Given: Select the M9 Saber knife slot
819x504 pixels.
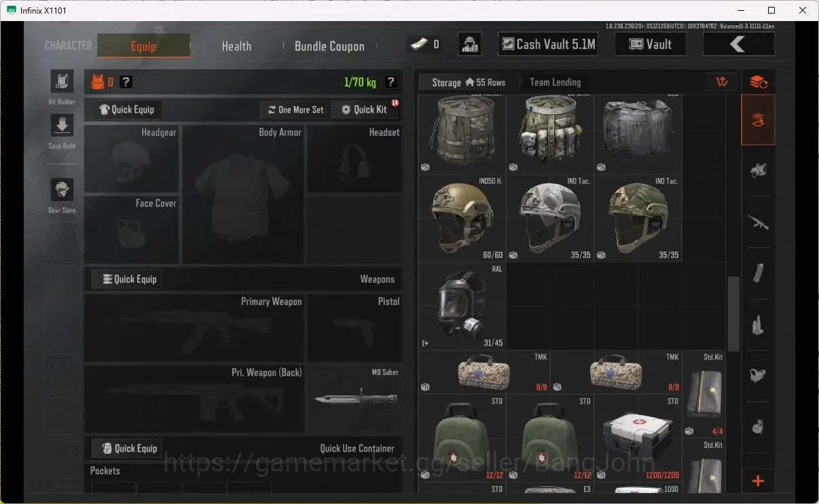Looking at the screenshot, I should [x=354, y=399].
